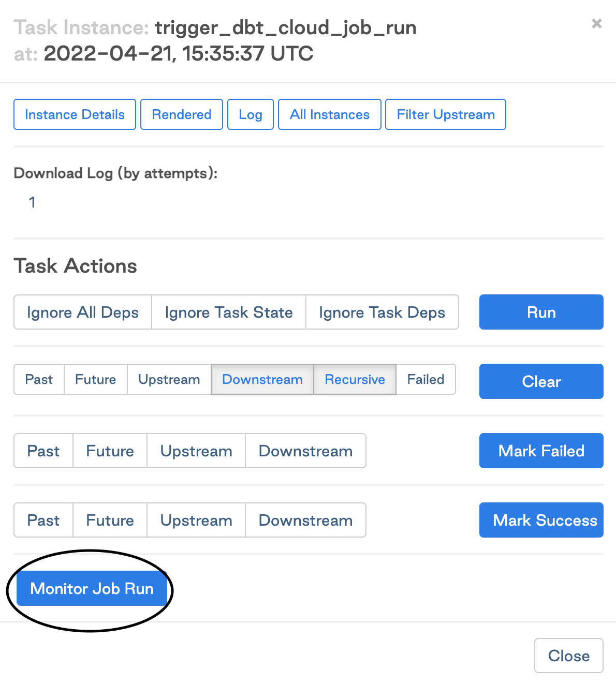
Task: Open All Instances view
Action: click(x=329, y=114)
